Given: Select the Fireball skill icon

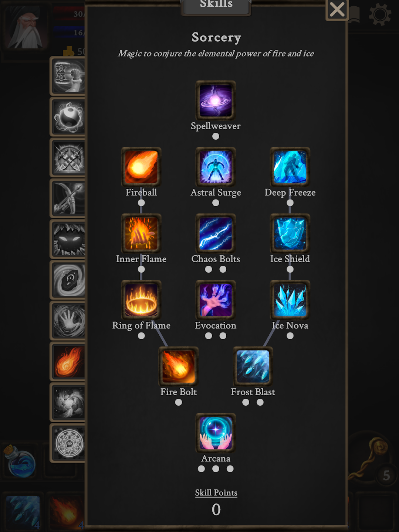Looking at the screenshot, I should click(141, 167).
